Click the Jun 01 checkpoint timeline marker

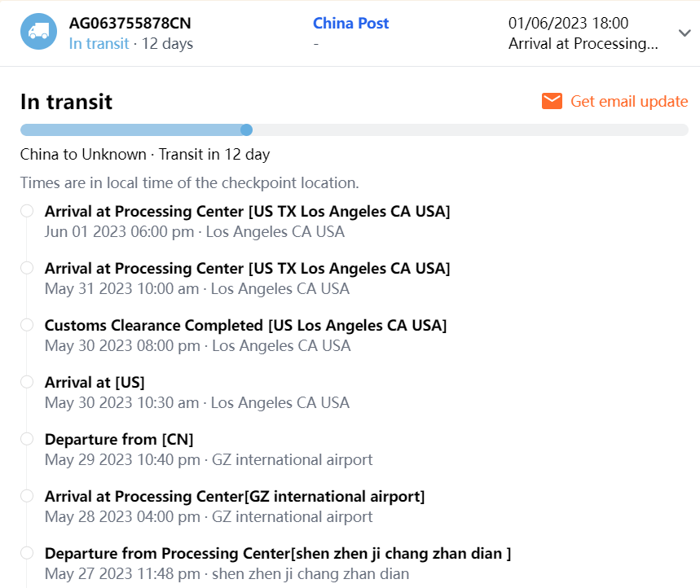tap(27, 211)
